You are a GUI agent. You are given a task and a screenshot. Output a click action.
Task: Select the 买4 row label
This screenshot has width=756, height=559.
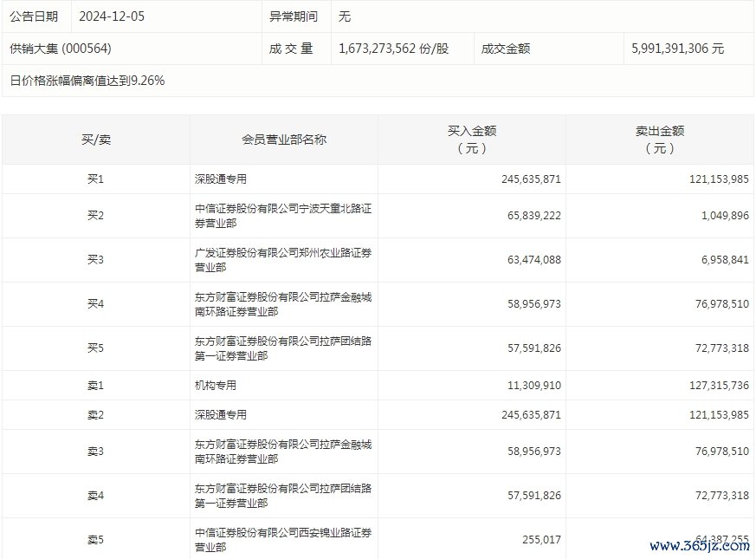tap(95, 303)
